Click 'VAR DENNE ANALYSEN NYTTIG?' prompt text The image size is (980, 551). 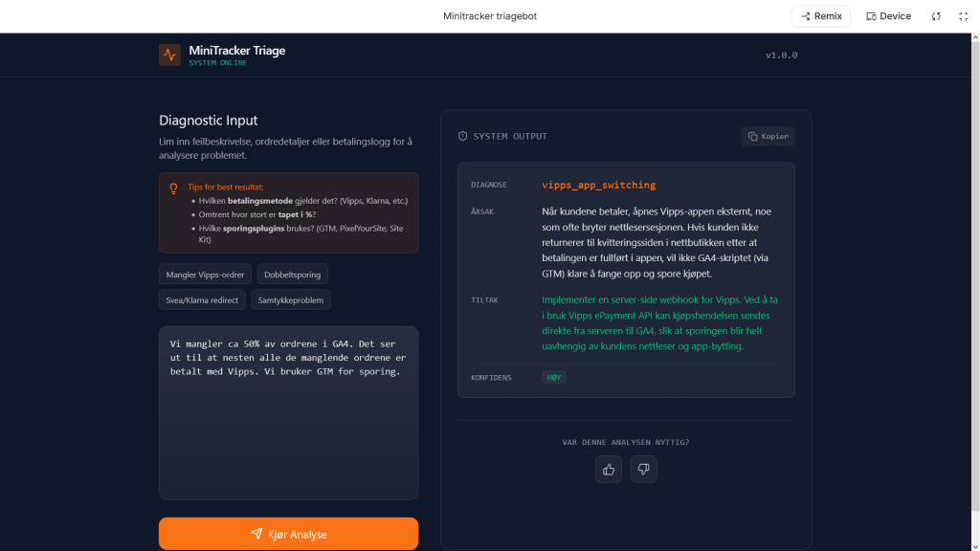(x=626, y=442)
